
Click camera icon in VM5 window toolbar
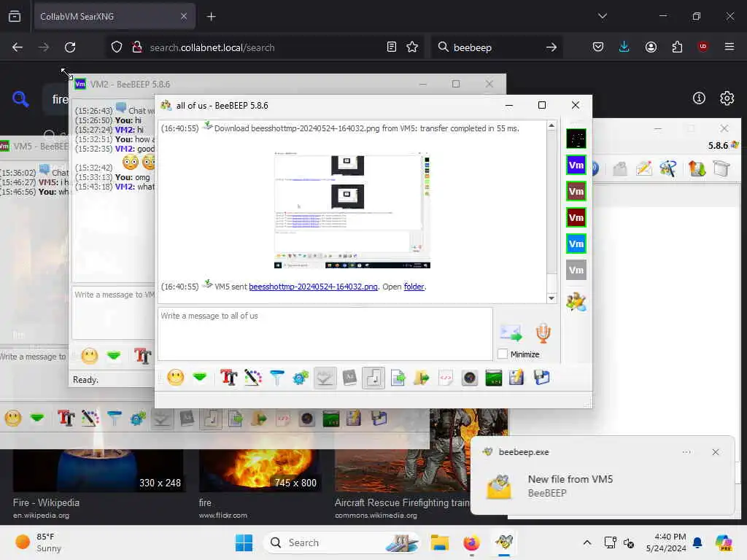point(307,419)
